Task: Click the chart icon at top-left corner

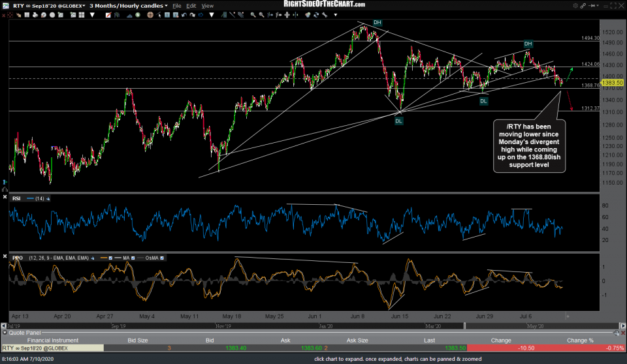Action: 6,5
